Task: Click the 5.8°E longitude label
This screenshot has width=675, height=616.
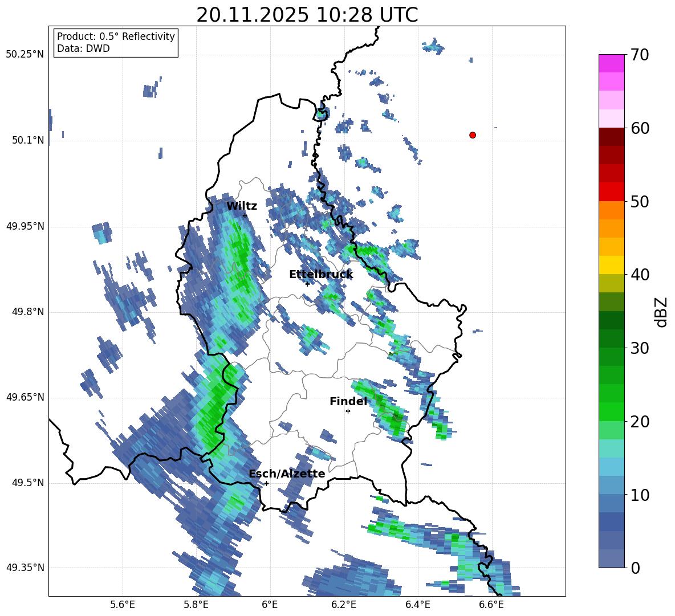Action: point(196,605)
